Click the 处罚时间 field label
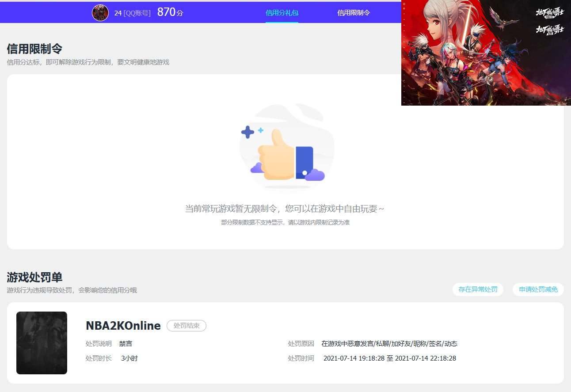Viewport: 571px width, 392px height. (301, 358)
